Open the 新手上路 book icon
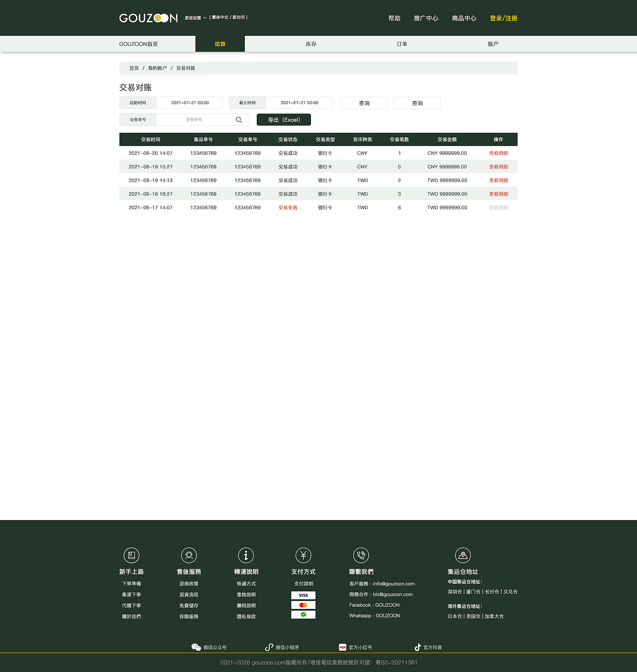637x672 pixels. tap(131, 555)
